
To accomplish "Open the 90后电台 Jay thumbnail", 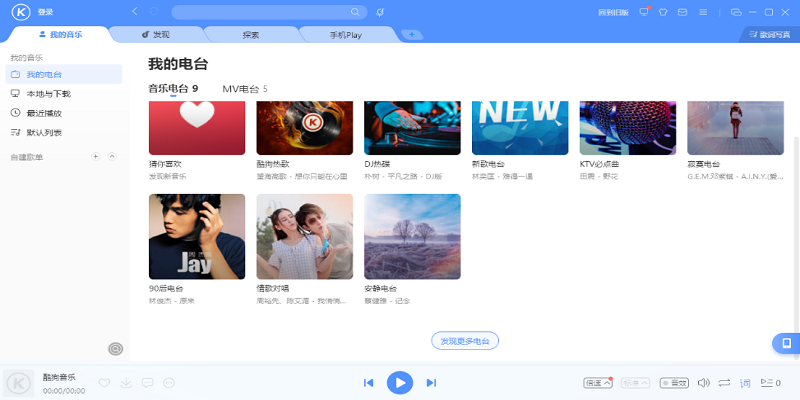I will (x=197, y=237).
